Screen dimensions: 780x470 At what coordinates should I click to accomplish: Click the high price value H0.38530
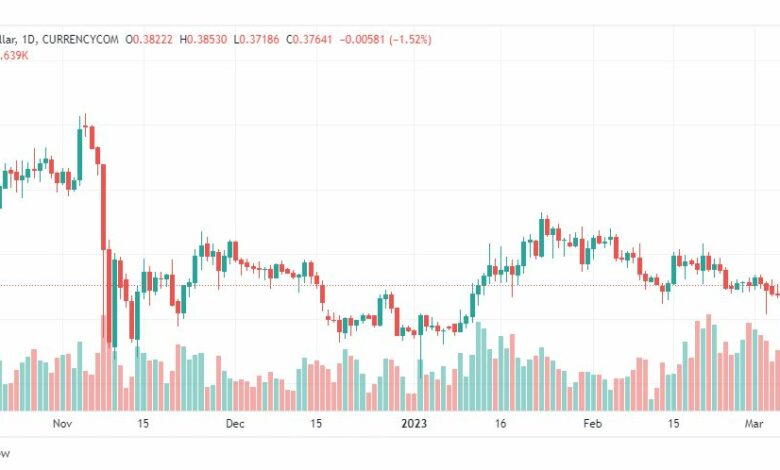click(203, 39)
